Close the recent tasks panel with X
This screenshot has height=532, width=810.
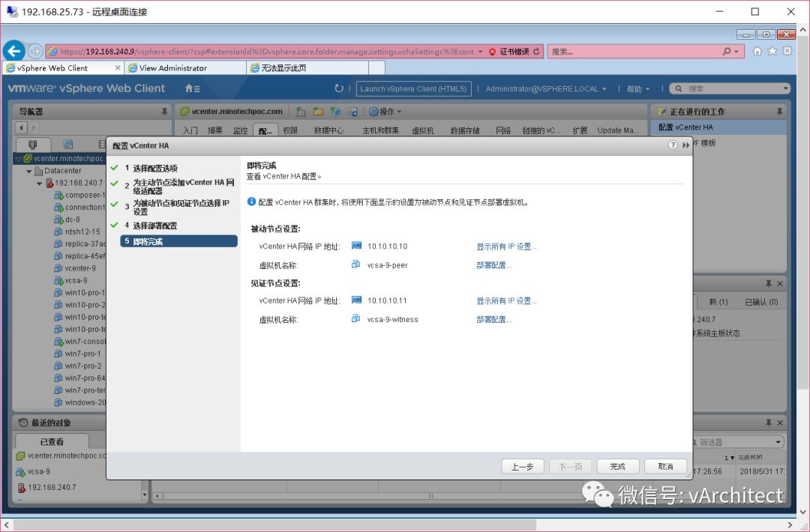click(x=780, y=423)
